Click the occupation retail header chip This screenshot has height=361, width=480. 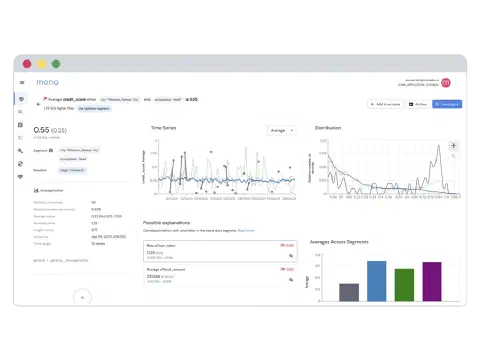point(168,100)
